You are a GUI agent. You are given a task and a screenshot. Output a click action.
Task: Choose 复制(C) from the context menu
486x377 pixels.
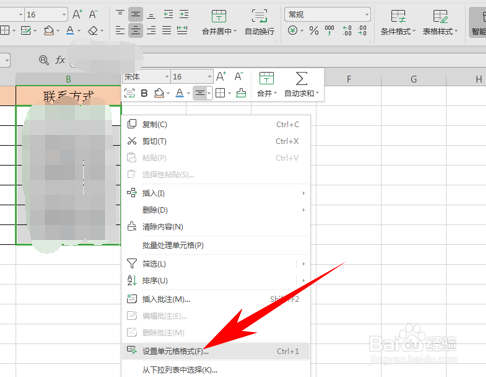coord(216,124)
